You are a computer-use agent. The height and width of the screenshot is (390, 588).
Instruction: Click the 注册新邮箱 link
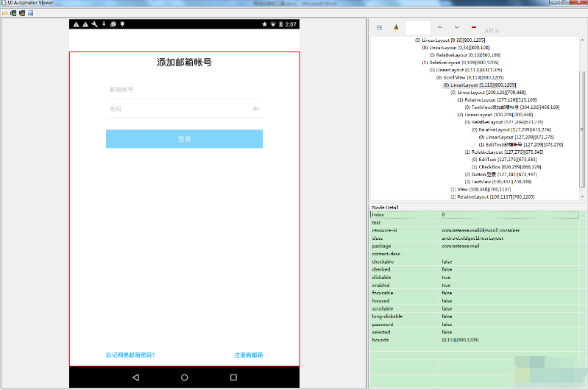pyautogui.click(x=249, y=355)
